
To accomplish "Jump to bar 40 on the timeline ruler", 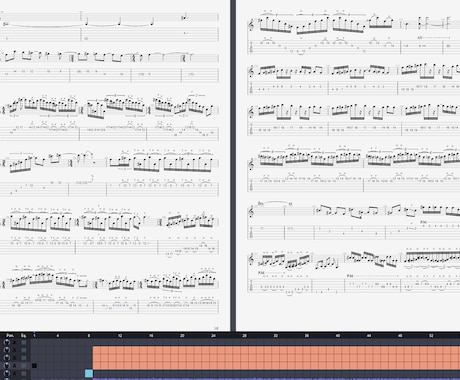I will pos(338,336).
